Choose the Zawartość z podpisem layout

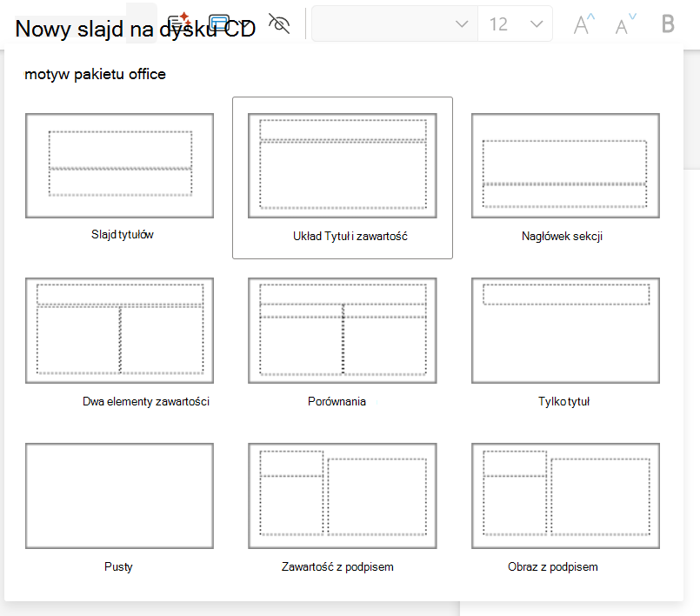[343, 496]
